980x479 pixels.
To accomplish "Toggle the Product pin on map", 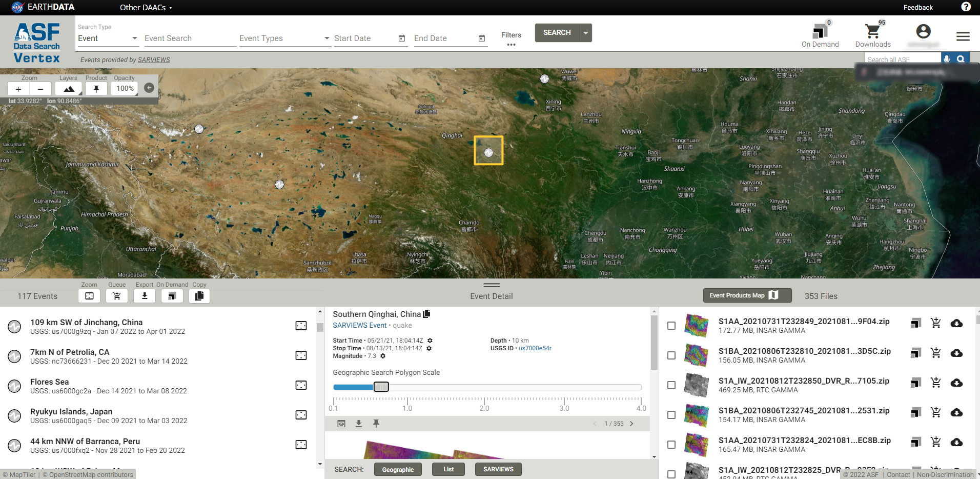I will tap(96, 89).
